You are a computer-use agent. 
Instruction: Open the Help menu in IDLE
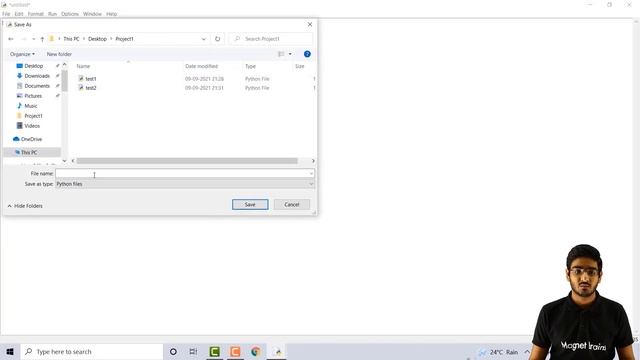point(111,14)
